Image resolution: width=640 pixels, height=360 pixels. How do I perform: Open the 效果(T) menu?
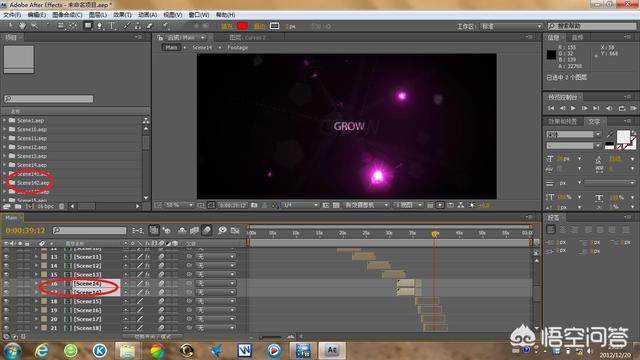(x=122, y=15)
